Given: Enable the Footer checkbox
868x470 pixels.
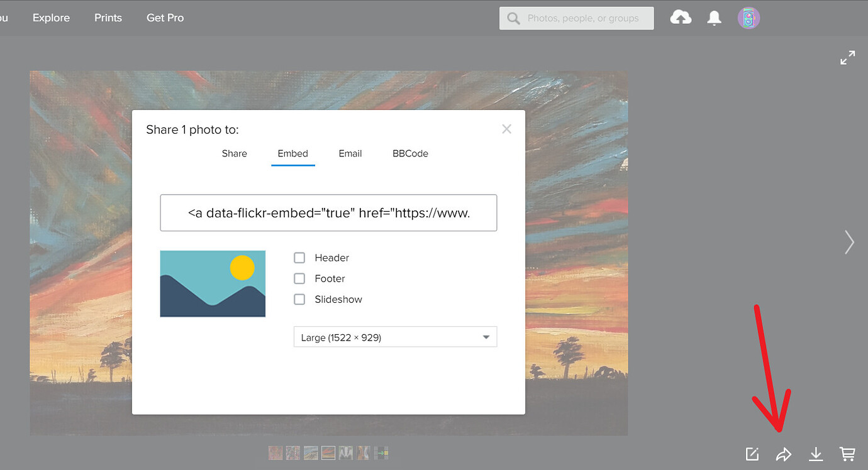Looking at the screenshot, I should pos(299,278).
